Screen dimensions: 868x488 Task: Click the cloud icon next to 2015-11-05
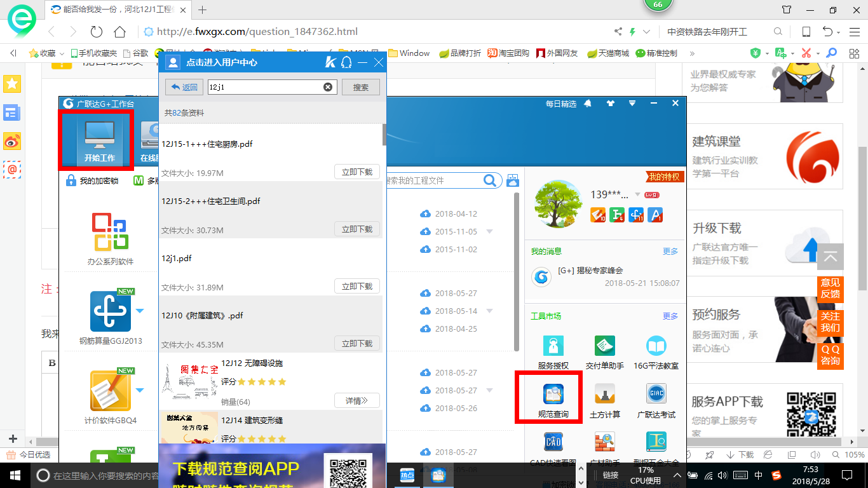click(x=425, y=231)
